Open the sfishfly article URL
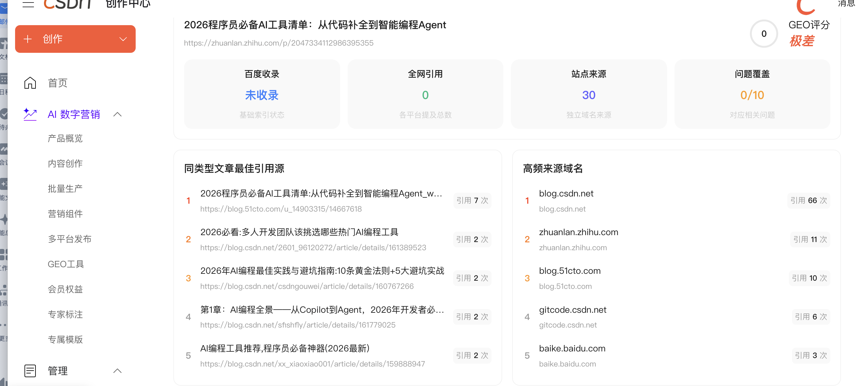Screen dimensions: 868x386 coord(298,325)
